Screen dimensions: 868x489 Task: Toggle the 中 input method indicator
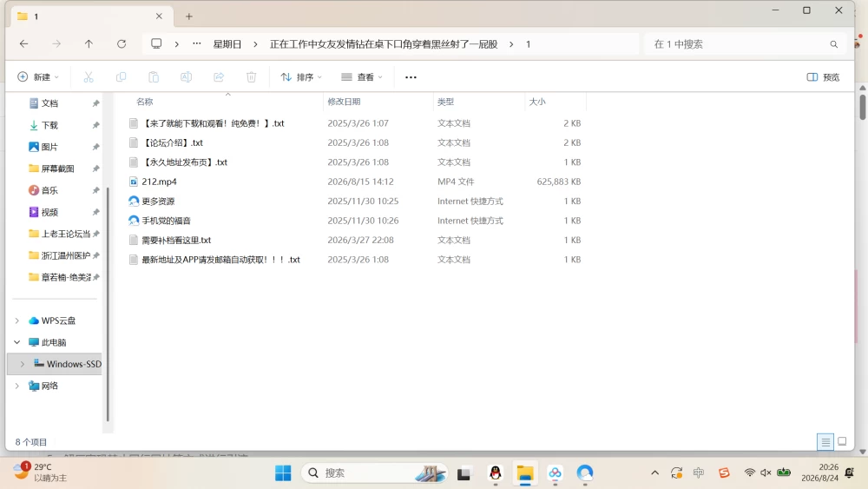pos(699,472)
